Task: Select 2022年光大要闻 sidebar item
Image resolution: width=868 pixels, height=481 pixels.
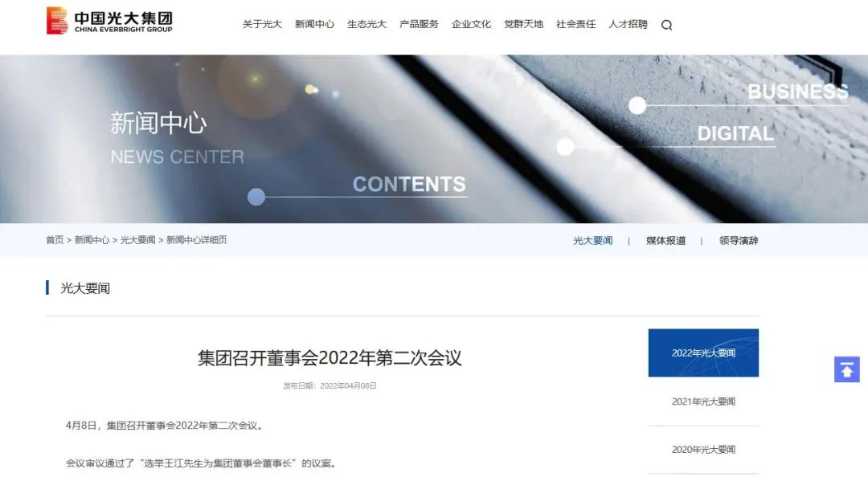Action: point(703,353)
